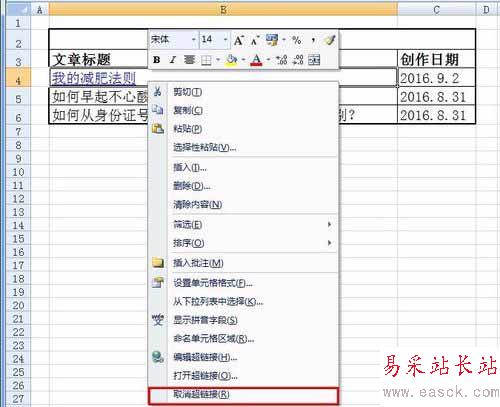This screenshot has width=500, height=407.
Task: Decrease decimal places icon
Action: [x=298, y=60]
